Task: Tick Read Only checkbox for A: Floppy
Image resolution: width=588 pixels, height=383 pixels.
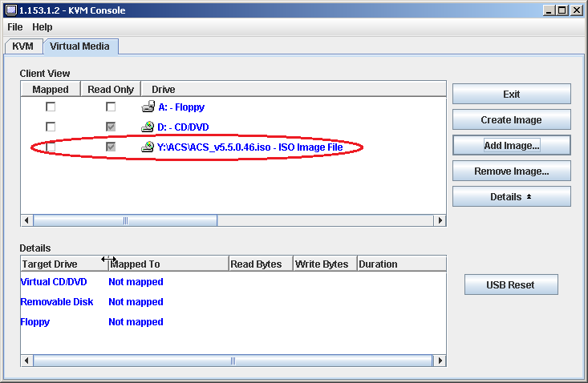Action: tap(111, 107)
